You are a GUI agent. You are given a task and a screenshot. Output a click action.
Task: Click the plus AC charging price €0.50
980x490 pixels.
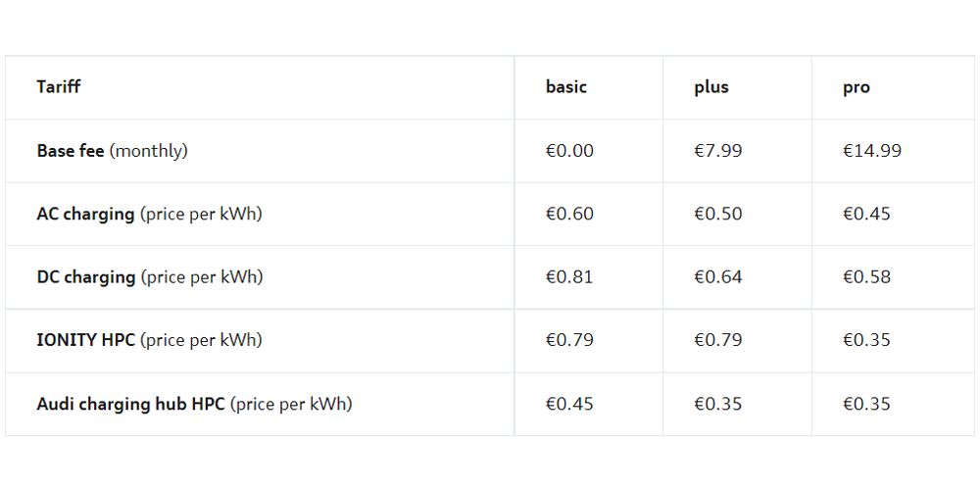point(718,214)
